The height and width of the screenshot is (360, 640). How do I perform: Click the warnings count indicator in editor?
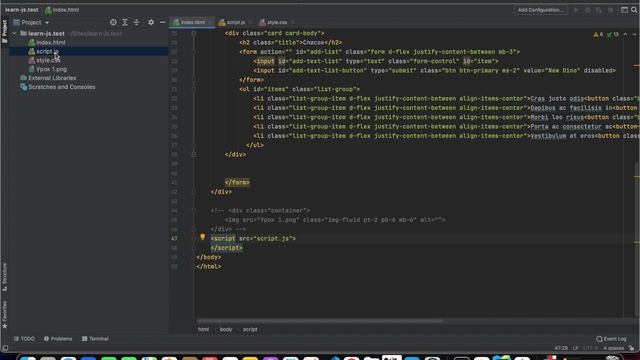pyautogui.click(x=598, y=35)
